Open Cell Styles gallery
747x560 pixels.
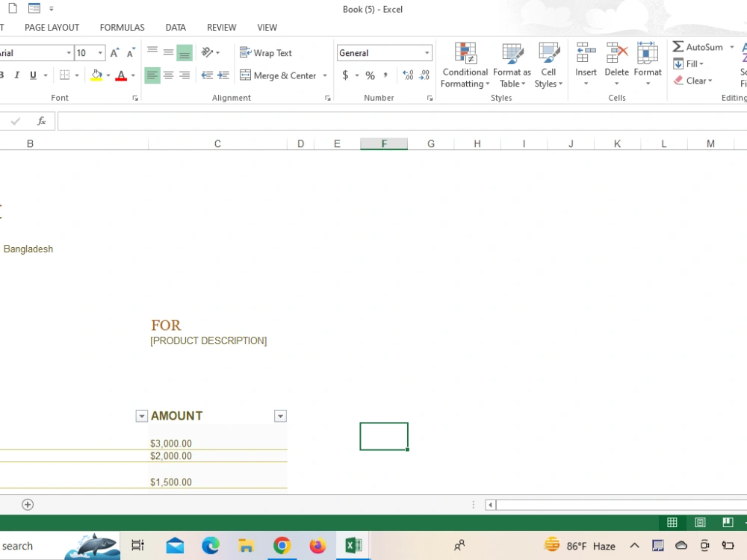tap(548, 65)
